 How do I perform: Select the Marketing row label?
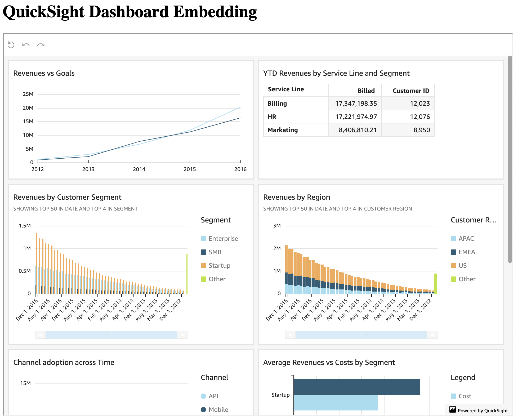[283, 130]
